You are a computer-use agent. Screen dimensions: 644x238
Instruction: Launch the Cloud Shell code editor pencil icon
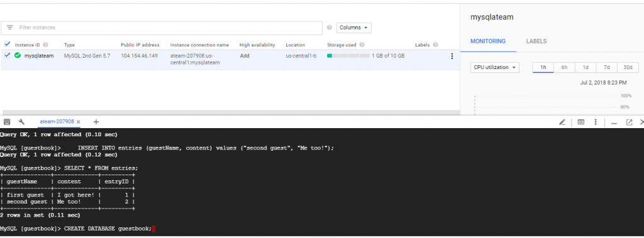tap(562, 122)
